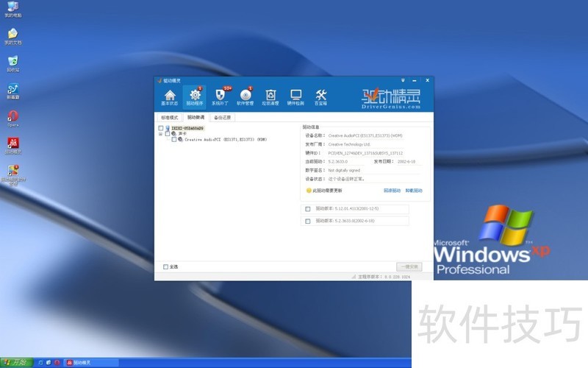Click the 卸载驱动 link
This screenshot has width=588, height=368.
point(413,191)
